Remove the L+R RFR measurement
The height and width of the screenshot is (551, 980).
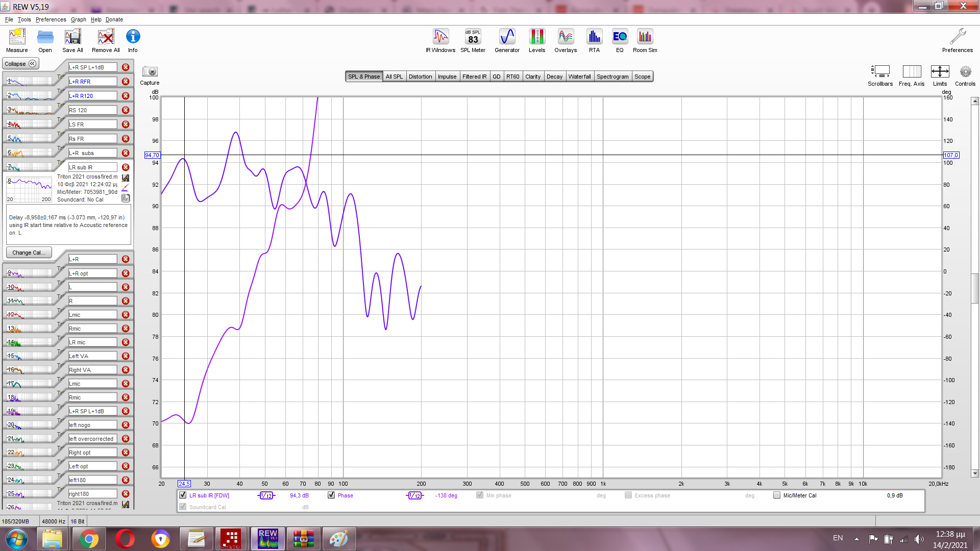(126, 82)
